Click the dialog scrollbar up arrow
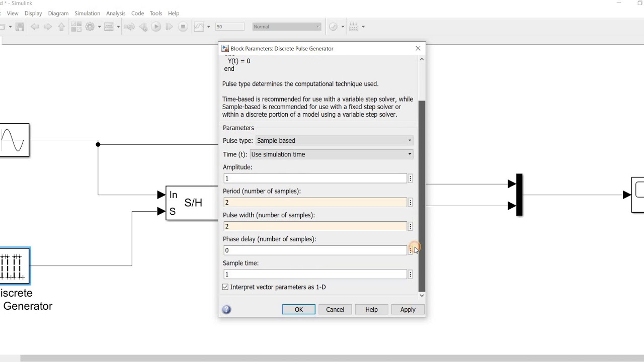 click(422, 59)
